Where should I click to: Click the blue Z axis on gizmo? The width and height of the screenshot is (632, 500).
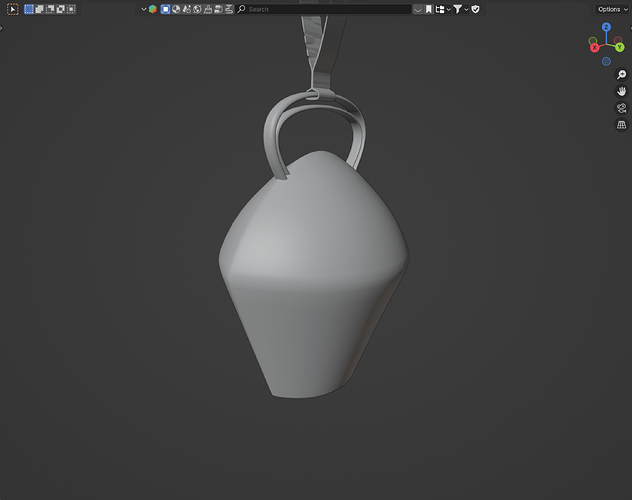coord(606,27)
